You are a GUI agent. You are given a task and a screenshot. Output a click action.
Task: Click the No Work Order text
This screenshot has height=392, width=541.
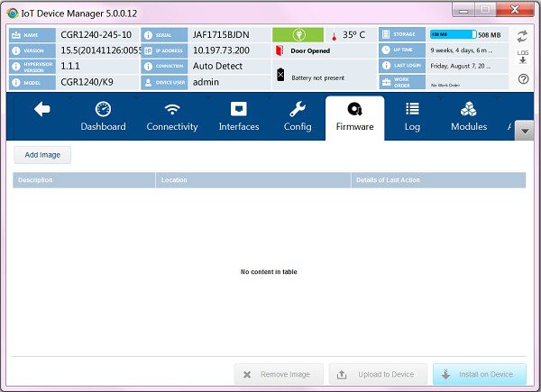(445, 85)
